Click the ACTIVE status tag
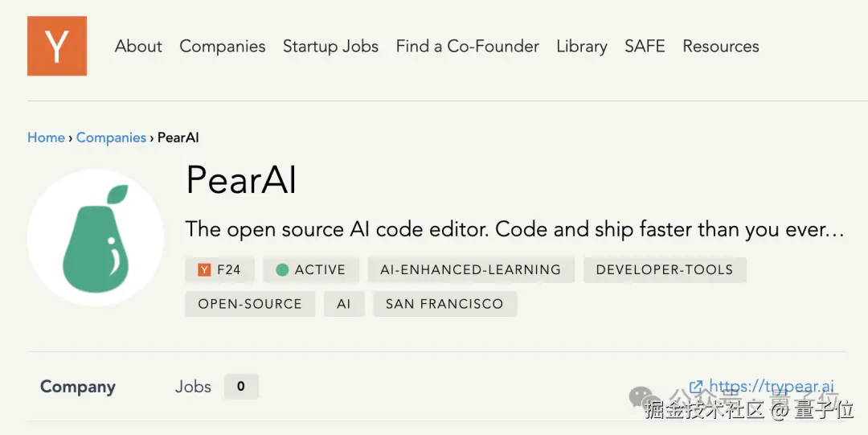868x435 pixels. pos(310,270)
